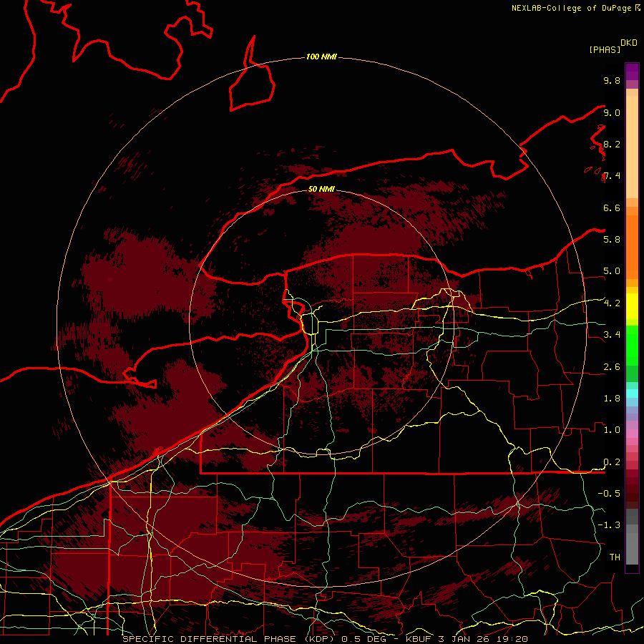Click the 2.6 value on color scale
Viewport: 644px width, 644px height.
[612, 367]
